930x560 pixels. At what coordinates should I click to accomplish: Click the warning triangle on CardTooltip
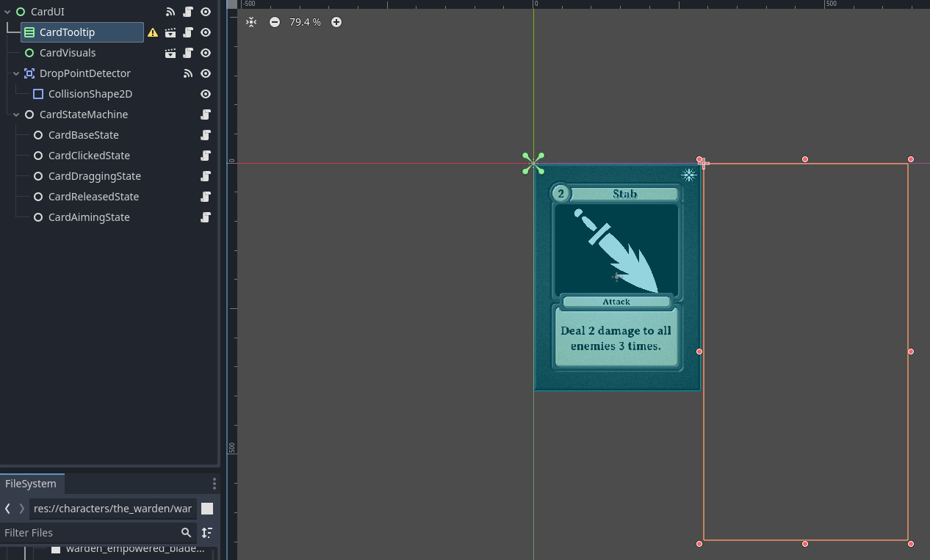click(x=152, y=32)
